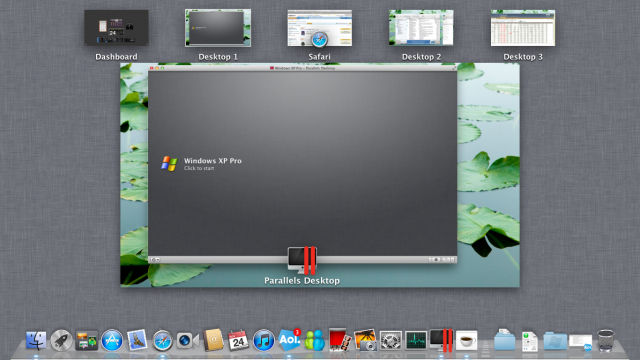Open iCal calendar showing 24
This screenshot has width=640, height=360.
tap(238, 340)
